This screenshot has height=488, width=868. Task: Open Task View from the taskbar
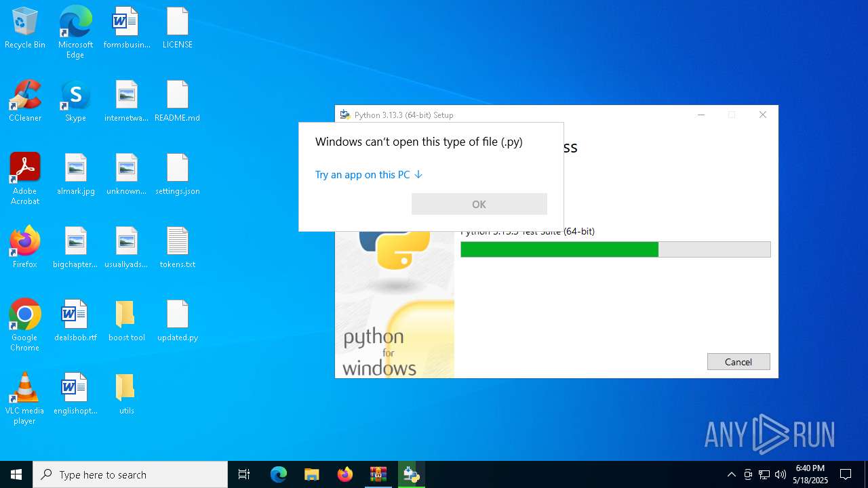point(244,474)
